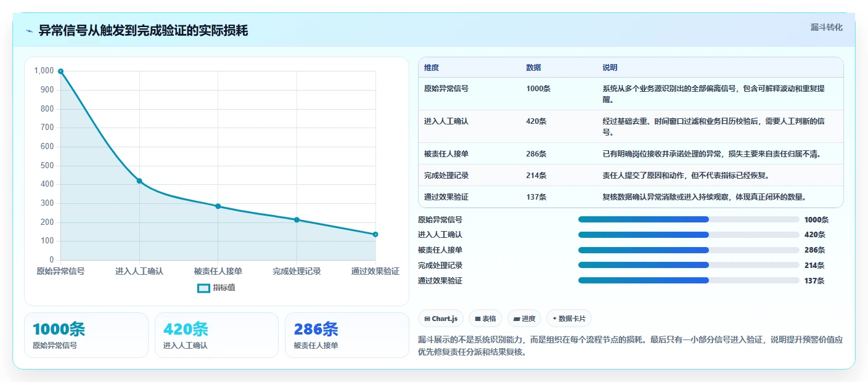Image resolution: width=868 pixels, height=382 pixels.
Task: Click the 被责任人接单 progress bar
Action: [x=689, y=250]
